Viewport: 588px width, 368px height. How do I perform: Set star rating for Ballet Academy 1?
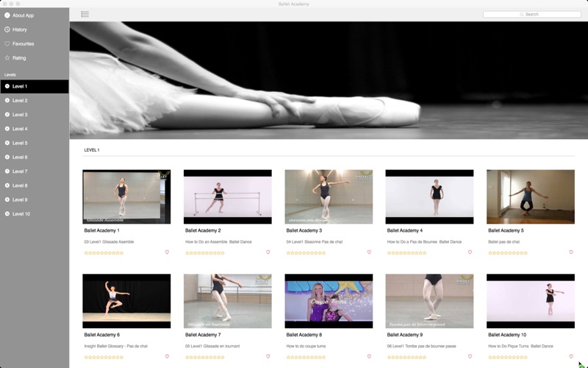pyautogui.click(x=104, y=253)
